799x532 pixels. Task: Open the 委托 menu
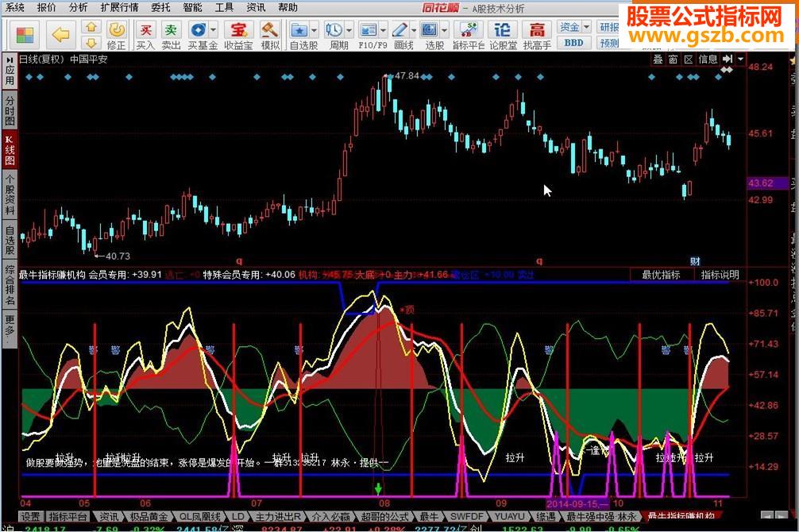(160, 7)
